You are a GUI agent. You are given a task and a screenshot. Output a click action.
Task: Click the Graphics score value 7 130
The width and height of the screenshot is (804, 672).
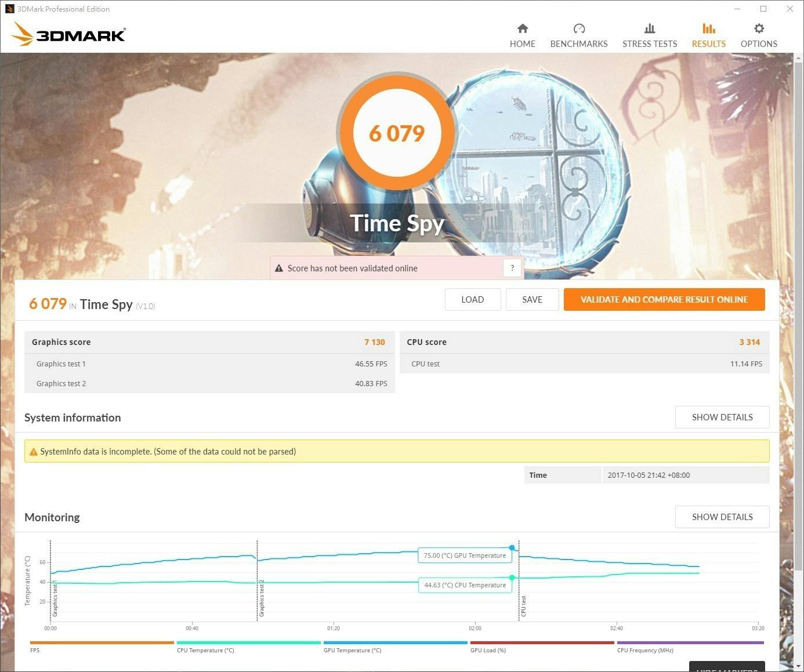tap(375, 342)
